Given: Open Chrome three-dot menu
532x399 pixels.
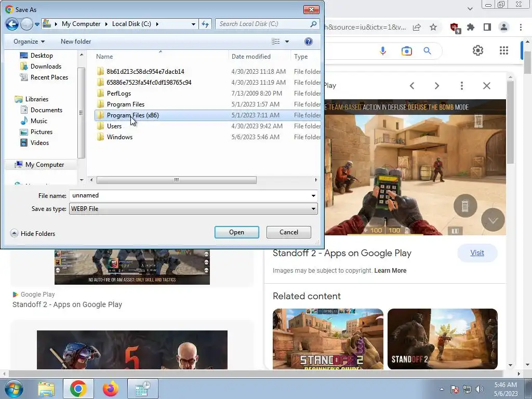Looking at the screenshot, I should (521, 27).
